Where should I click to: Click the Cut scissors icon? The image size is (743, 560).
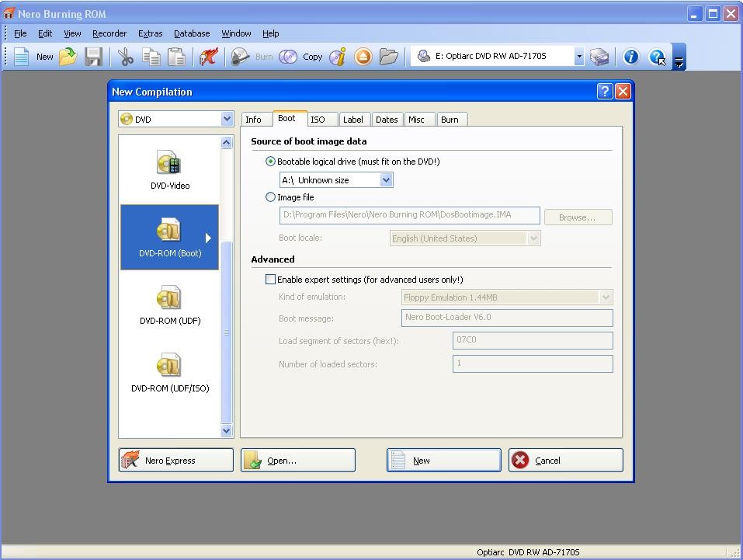[x=126, y=57]
